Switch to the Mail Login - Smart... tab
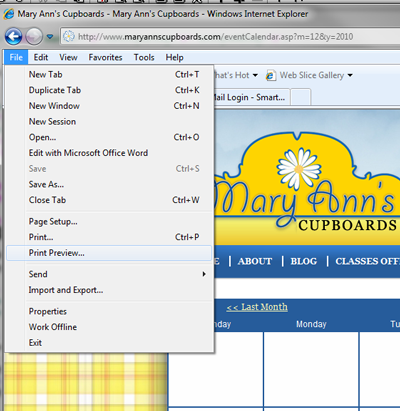This screenshot has height=411, width=400. pyautogui.click(x=252, y=97)
